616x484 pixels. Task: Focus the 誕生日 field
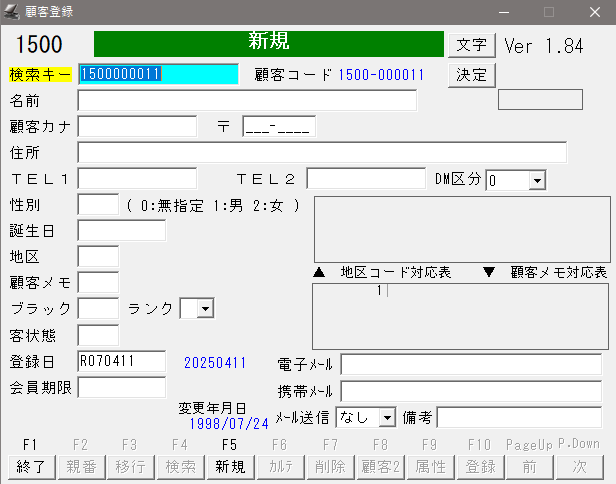pyautogui.click(x=121, y=230)
